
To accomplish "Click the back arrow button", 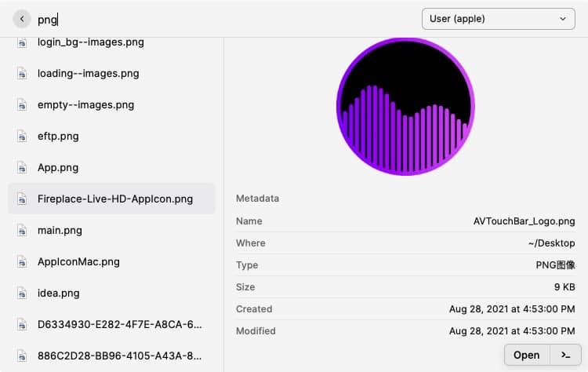I will 22,19.
